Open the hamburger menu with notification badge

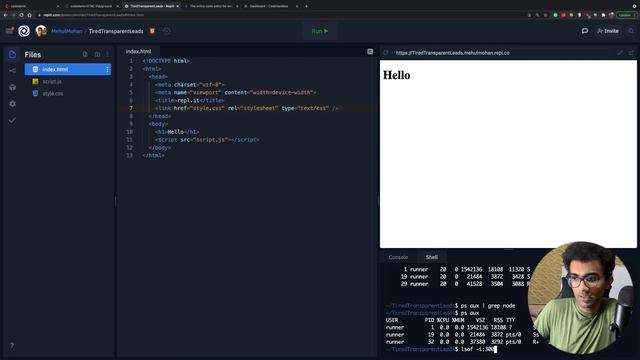9,31
